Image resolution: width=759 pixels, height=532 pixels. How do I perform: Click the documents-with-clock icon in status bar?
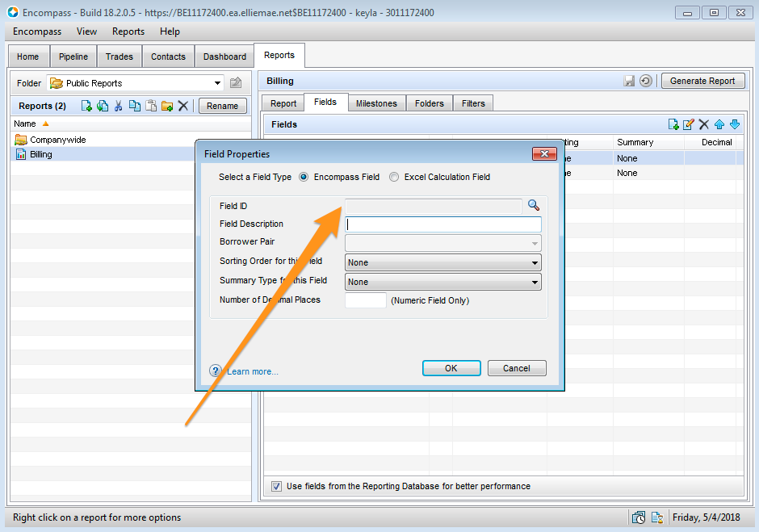tap(639, 517)
